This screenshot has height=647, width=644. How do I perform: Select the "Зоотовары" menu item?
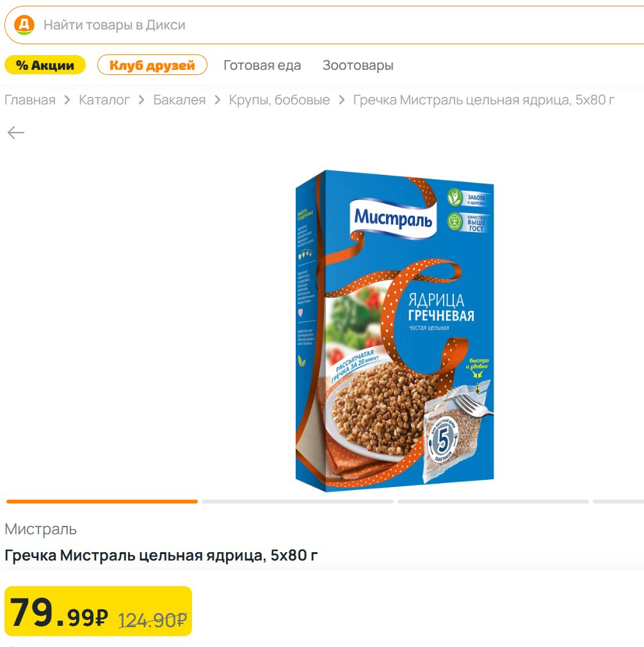click(x=358, y=65)
